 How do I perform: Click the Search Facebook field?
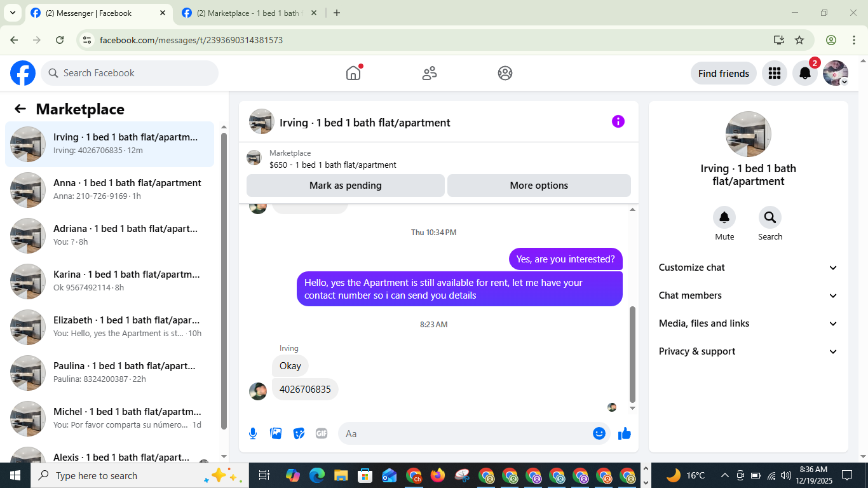(130, 73)
